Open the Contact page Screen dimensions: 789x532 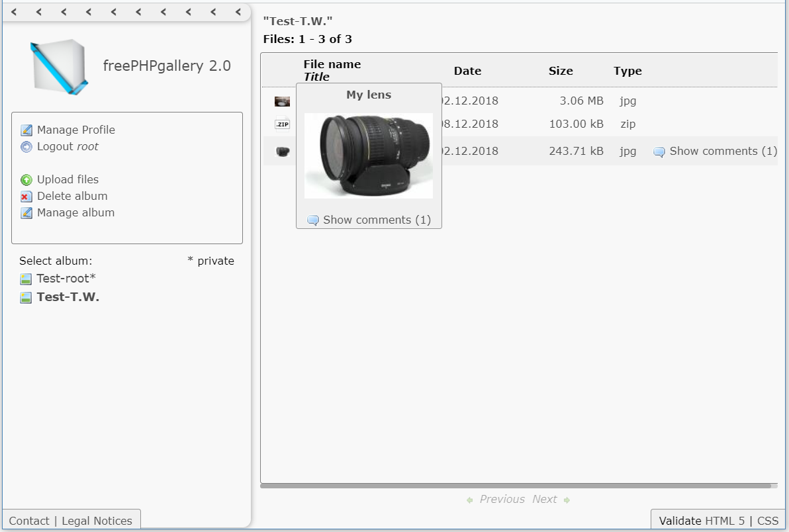[29, 521]
